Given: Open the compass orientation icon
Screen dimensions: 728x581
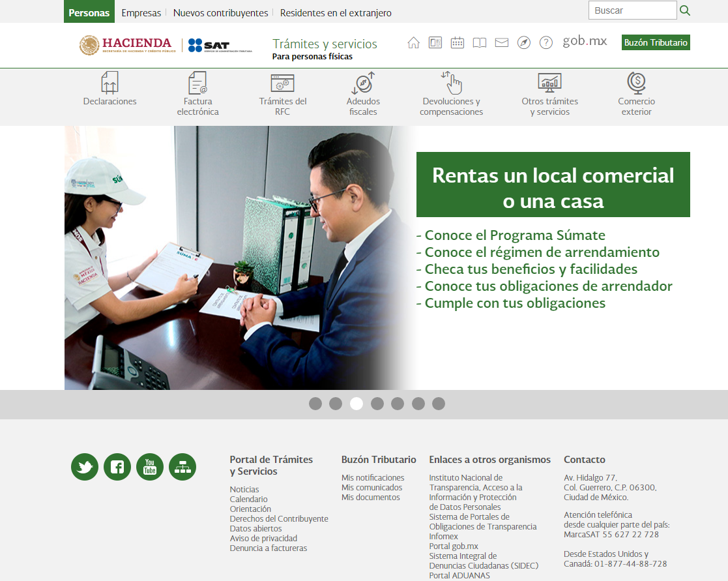Looking at the screenshot, I should (x=524, y=43).
